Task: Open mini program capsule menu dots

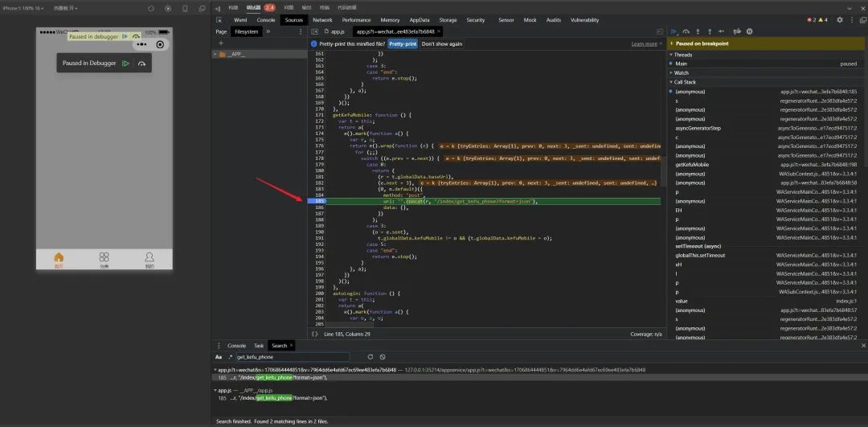Action: 142,44
